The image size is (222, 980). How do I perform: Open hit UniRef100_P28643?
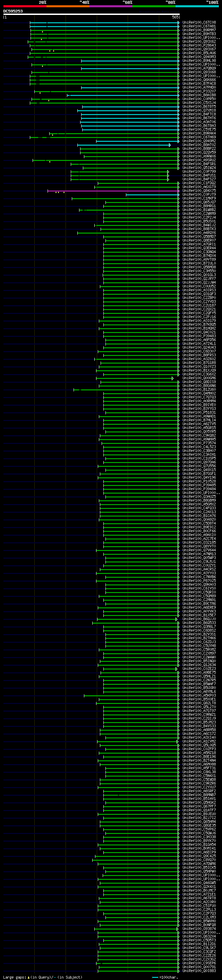pyautogui.click(x=199, y=45)
